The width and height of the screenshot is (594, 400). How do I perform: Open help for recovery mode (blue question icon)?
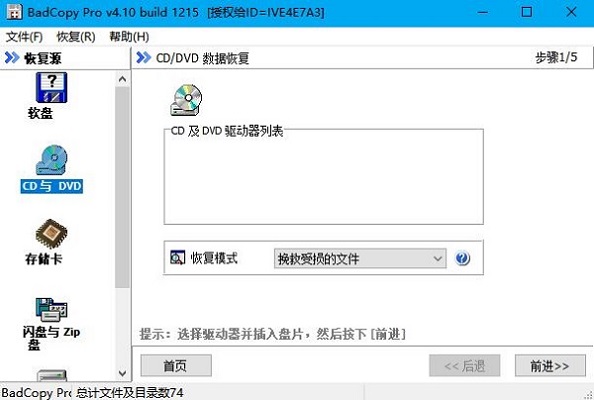pos(462,258)
